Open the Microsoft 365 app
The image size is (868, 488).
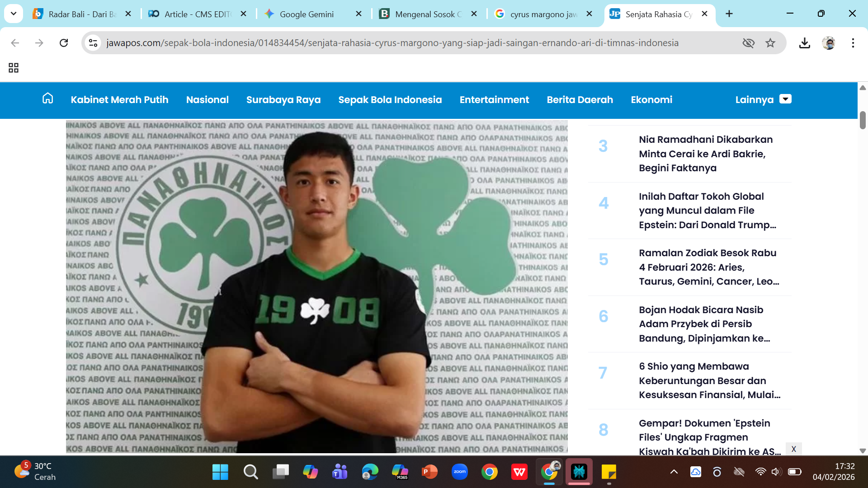[400, 472]
